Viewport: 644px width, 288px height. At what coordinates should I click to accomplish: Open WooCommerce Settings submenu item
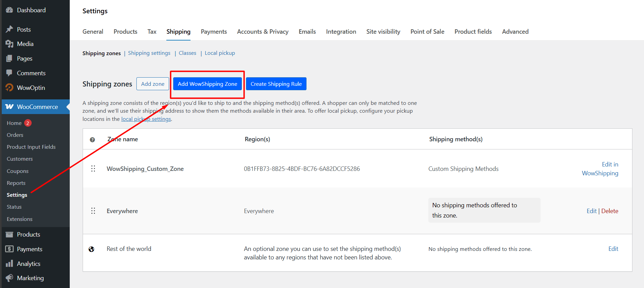(17, 195)
